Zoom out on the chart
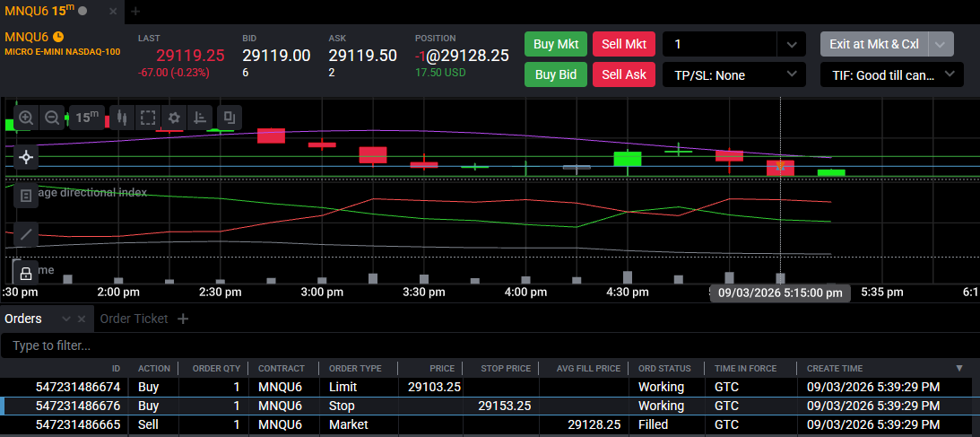 click(53, 118)
